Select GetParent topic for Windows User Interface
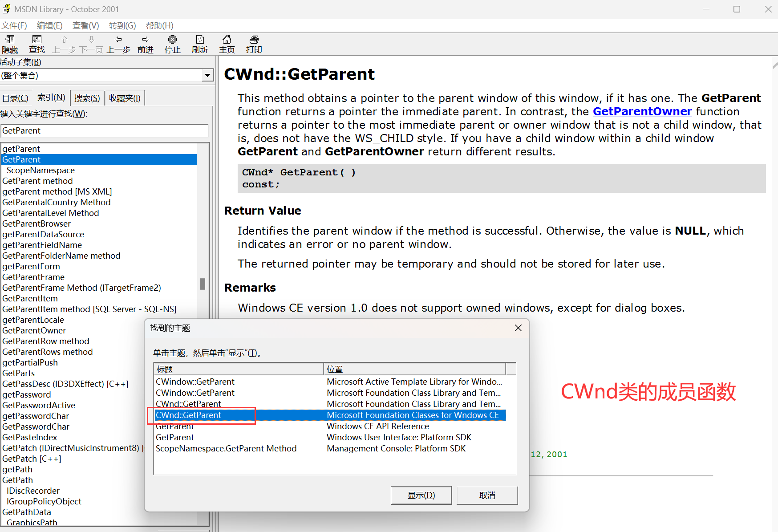The image size is (778, 532). click(x=330, y=438)
